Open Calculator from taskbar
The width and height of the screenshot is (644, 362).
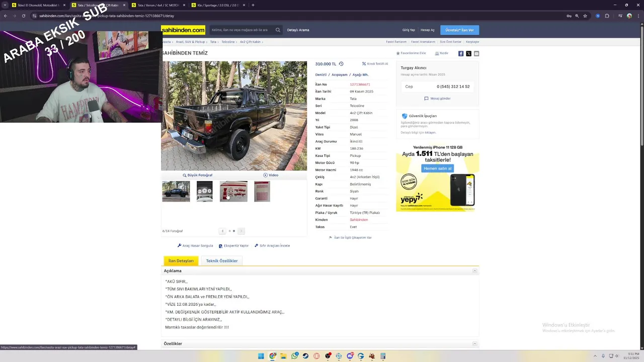click(x=383, y=356)
